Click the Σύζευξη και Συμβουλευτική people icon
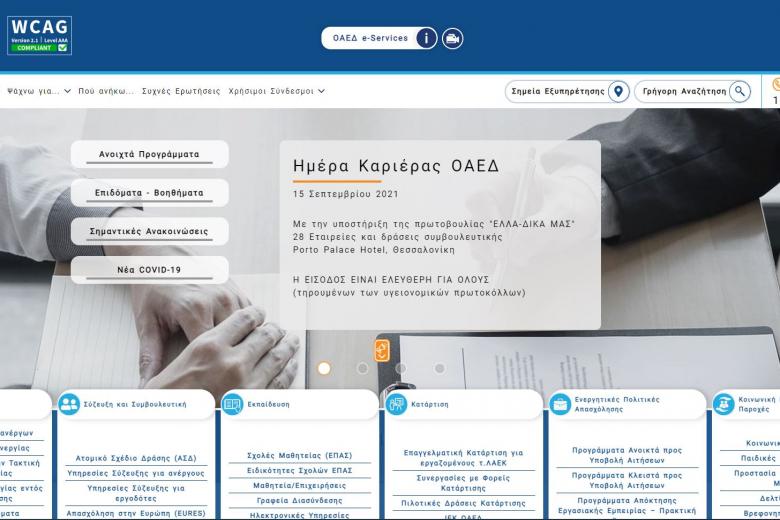Image resolution: width=780 pixels, height=520 pixels. (69, 404)
